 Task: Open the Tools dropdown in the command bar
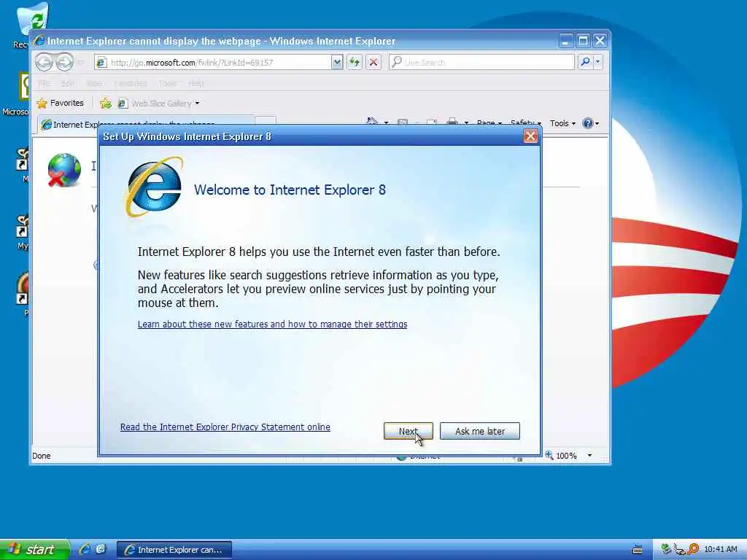pos(562,123)
